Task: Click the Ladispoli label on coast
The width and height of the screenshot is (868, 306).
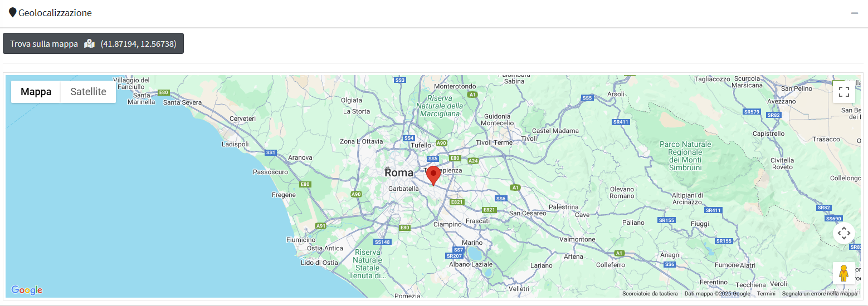Action: (x=235, y=144)
